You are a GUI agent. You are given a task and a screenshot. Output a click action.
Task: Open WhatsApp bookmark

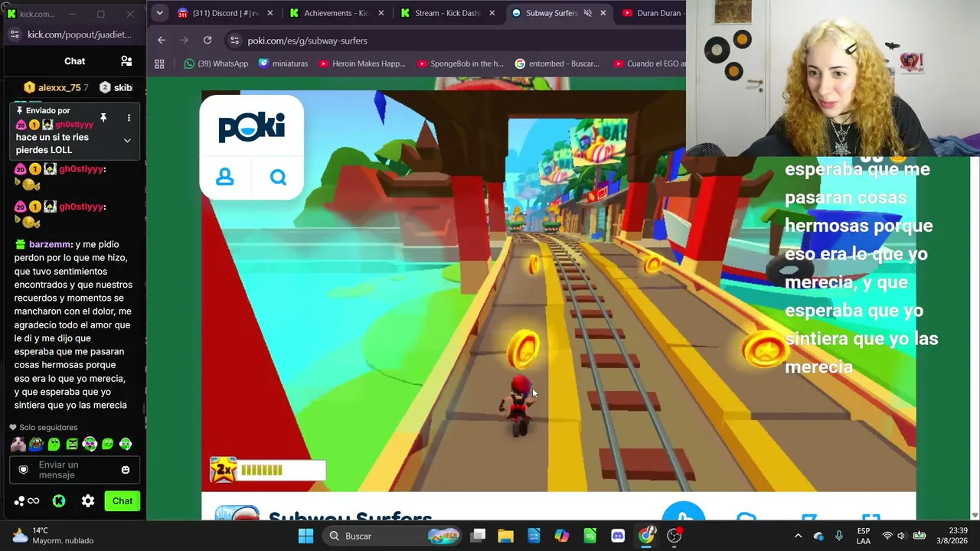[x=216, y=64]
